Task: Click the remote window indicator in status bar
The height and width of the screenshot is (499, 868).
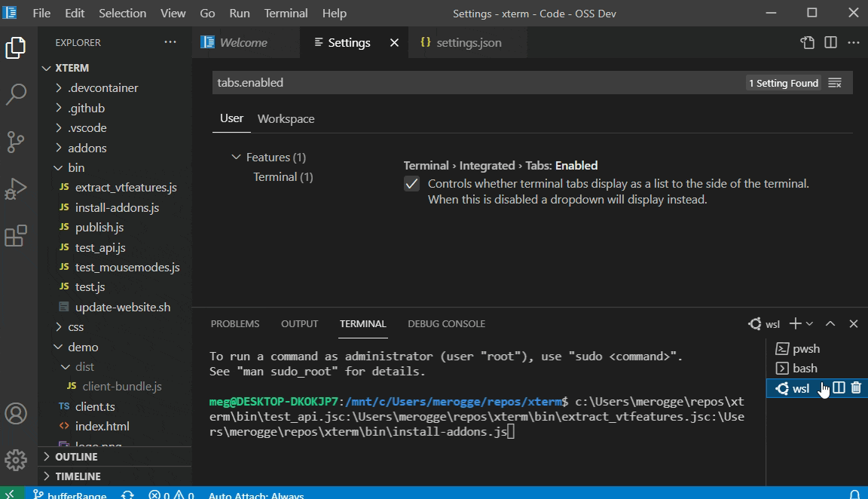Action: (x=10, y=494)
